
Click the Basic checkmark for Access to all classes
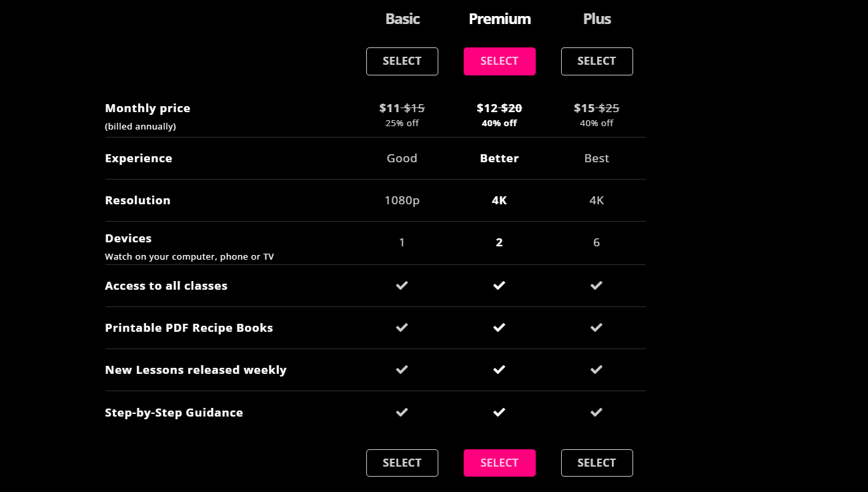point(402,286)
